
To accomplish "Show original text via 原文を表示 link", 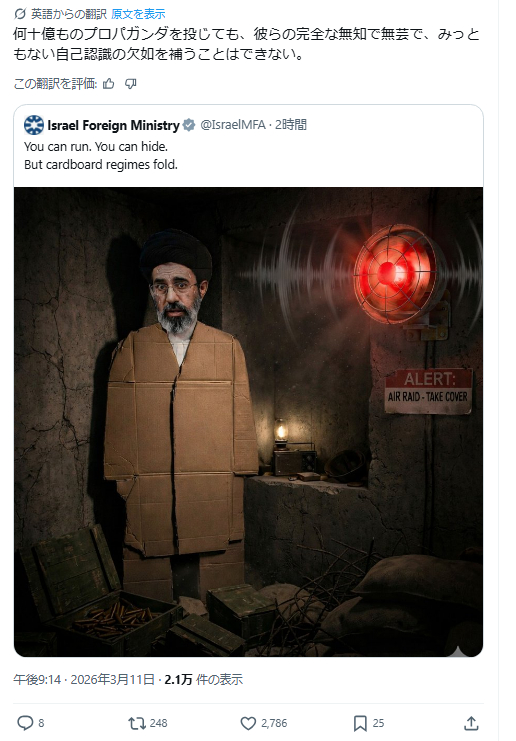I will click(x=138, y=14).
